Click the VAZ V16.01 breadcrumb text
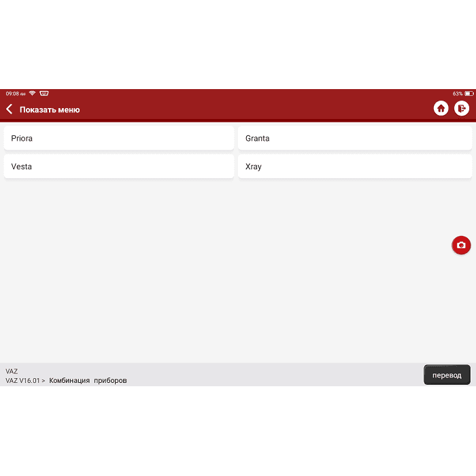476x476 pixels. pos(22,380)
